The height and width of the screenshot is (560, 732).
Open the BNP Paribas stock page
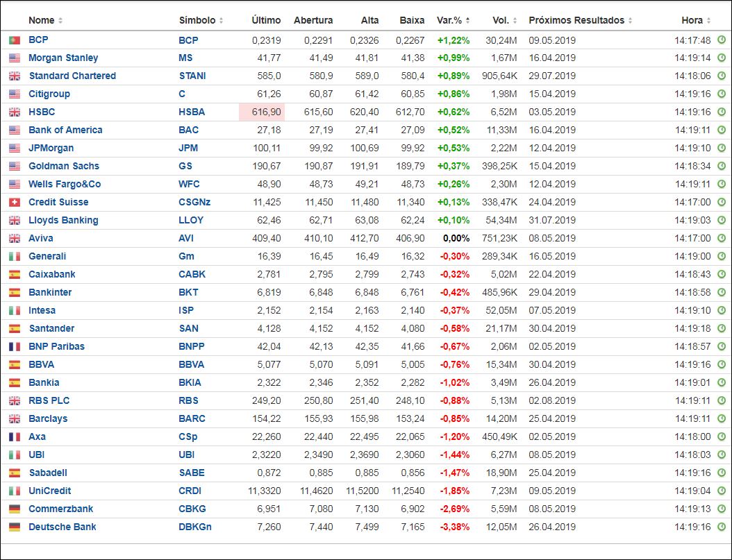tap(56, 347)
